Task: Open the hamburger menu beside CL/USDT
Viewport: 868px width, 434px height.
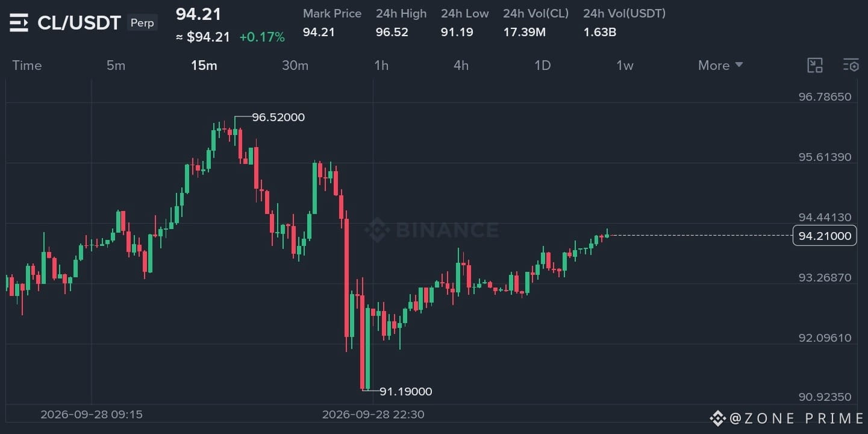Action: (19, 24)
